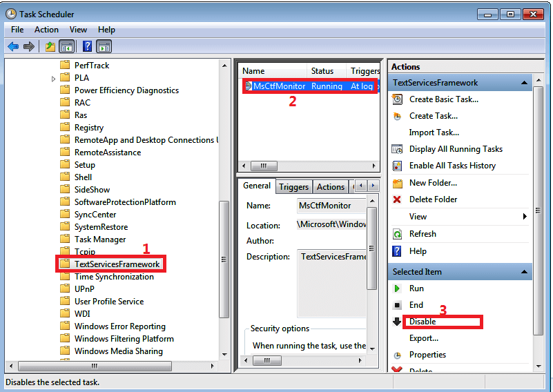Click the Forward arrow in the toolbar

pyautogui.click(x=28, y=46)
